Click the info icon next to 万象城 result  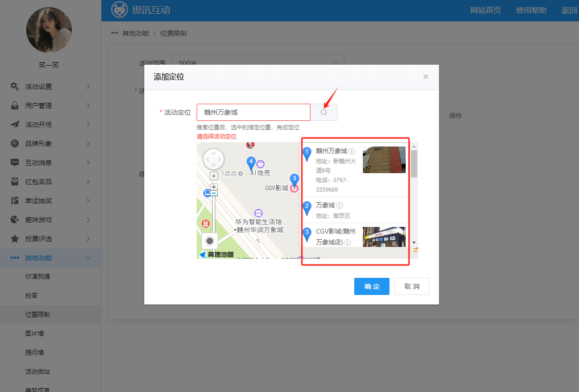339,206
